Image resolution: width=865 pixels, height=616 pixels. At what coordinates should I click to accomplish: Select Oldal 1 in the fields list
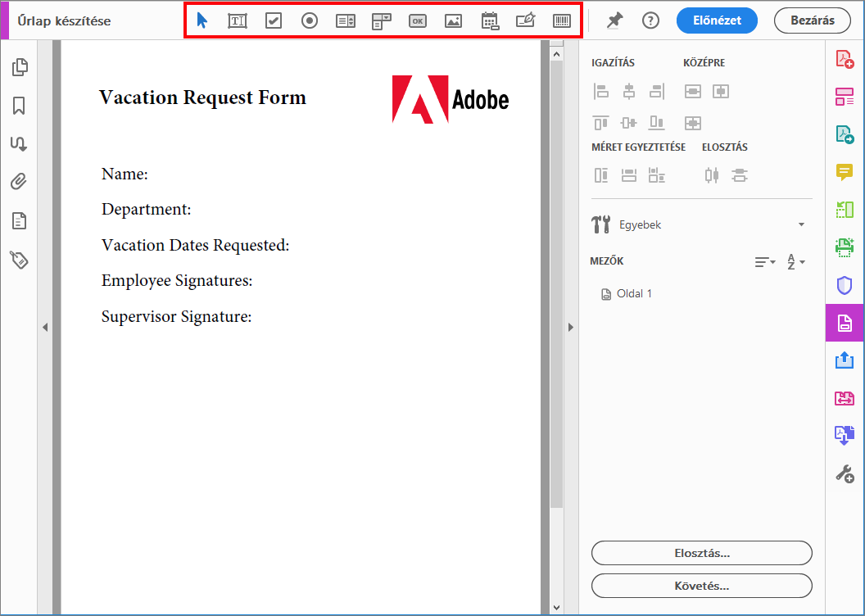pos(634,293)
